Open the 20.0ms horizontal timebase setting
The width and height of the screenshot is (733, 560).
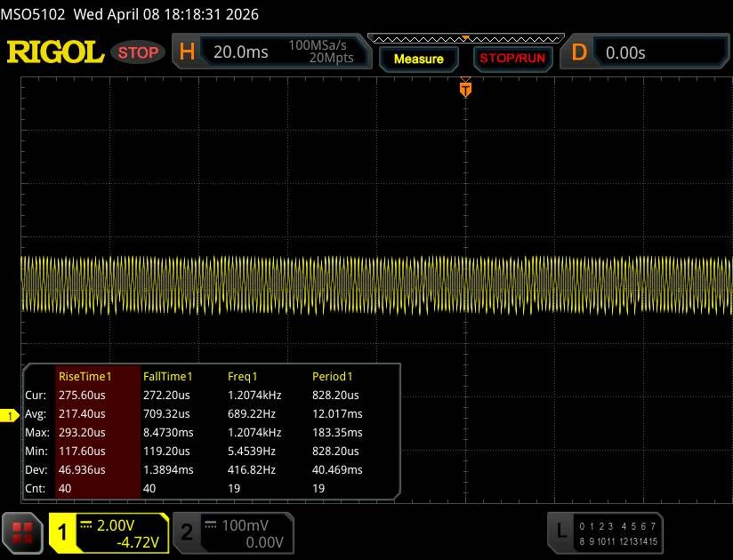coord(240,52)
